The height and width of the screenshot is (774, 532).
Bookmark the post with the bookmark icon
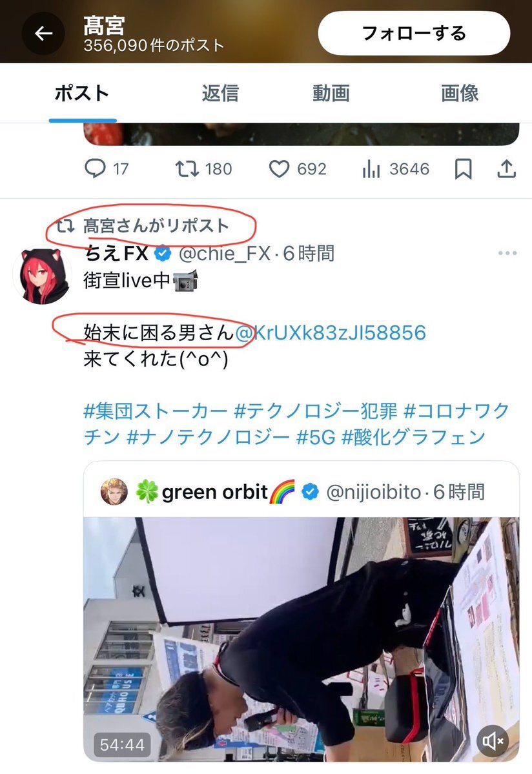(463, 169)
